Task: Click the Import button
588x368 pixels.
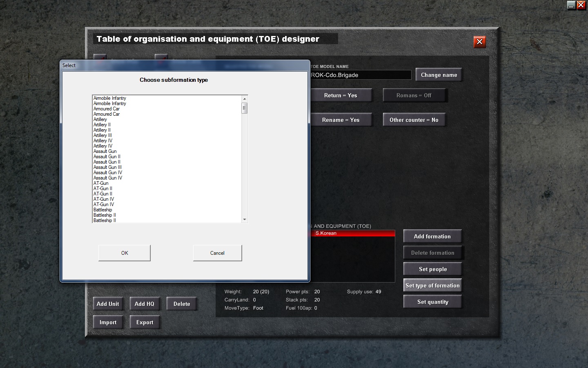Action: point(108,322)
